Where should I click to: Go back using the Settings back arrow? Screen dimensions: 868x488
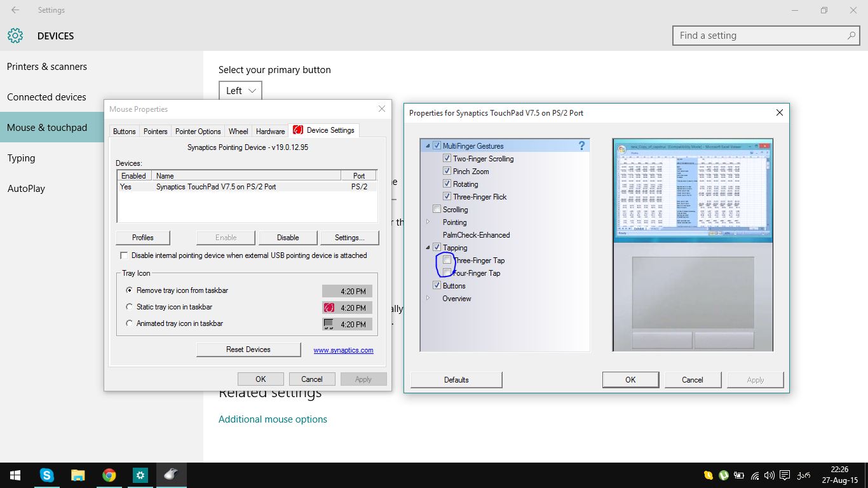coord(15,10)
